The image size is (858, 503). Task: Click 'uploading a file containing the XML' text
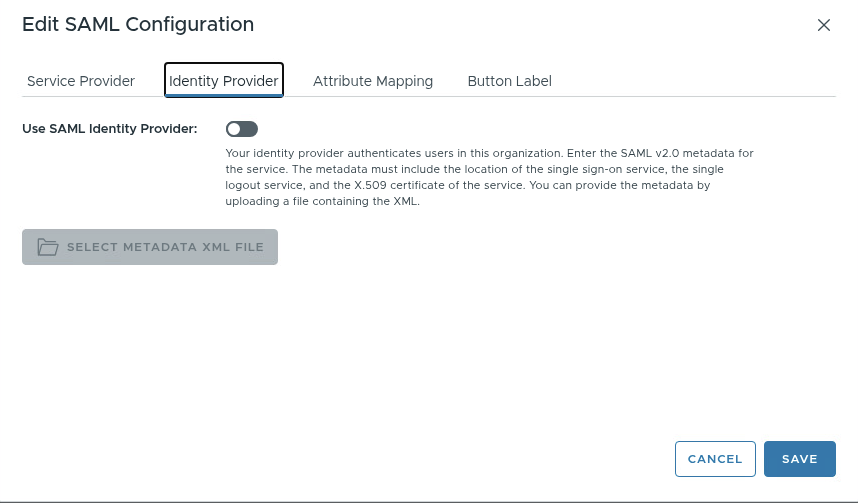point(322,201)
